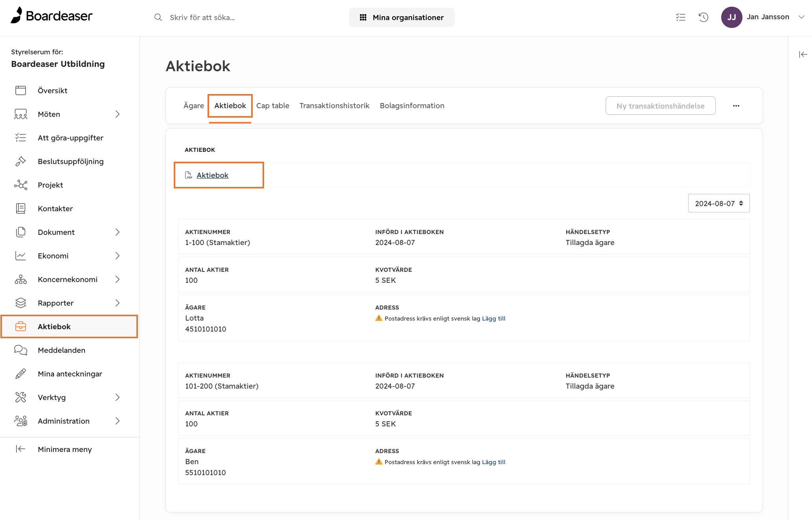Select the Aktiebok tab
The height and width of the screenshot is (520, 812).
point(230,105)
